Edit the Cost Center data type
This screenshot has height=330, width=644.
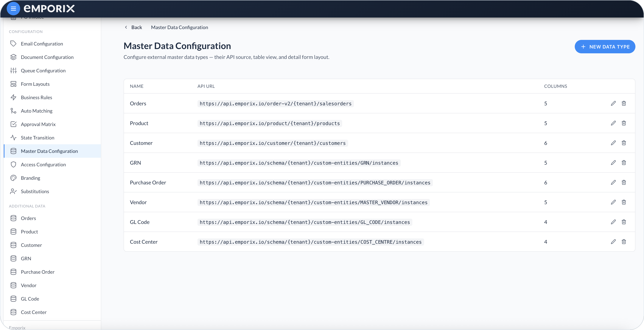click(x=613, y=242)
